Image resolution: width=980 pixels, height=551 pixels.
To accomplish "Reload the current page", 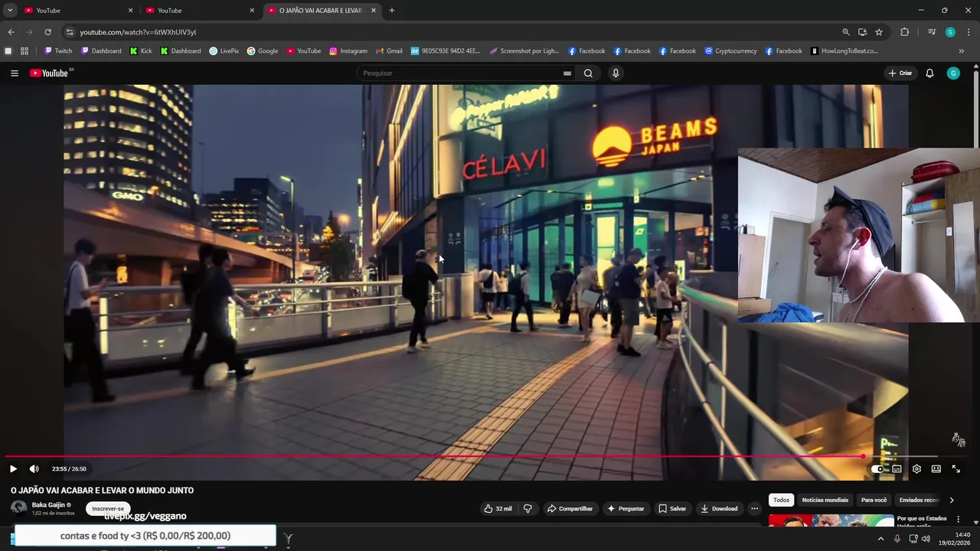I will (47, 32).
